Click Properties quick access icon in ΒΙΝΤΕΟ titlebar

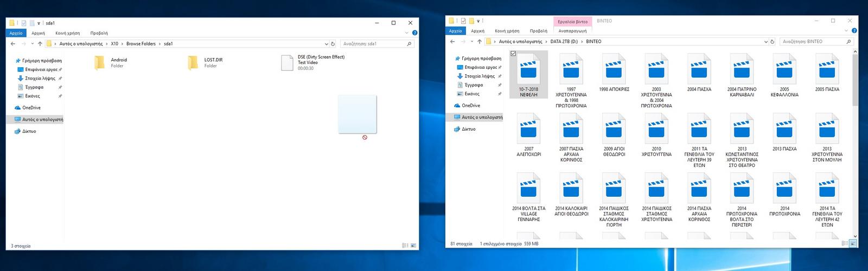pyautogui.click(x=463, y=21)
